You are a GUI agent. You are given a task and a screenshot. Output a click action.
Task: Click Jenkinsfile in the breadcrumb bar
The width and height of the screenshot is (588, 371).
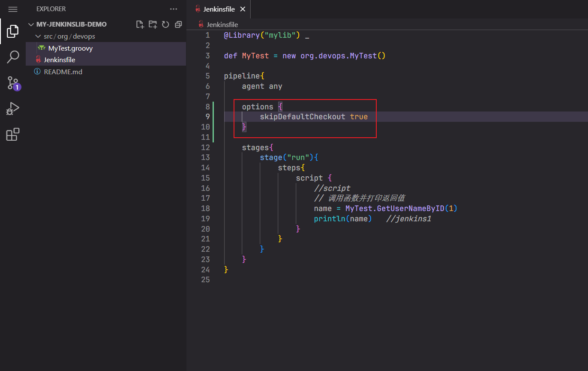222,24
